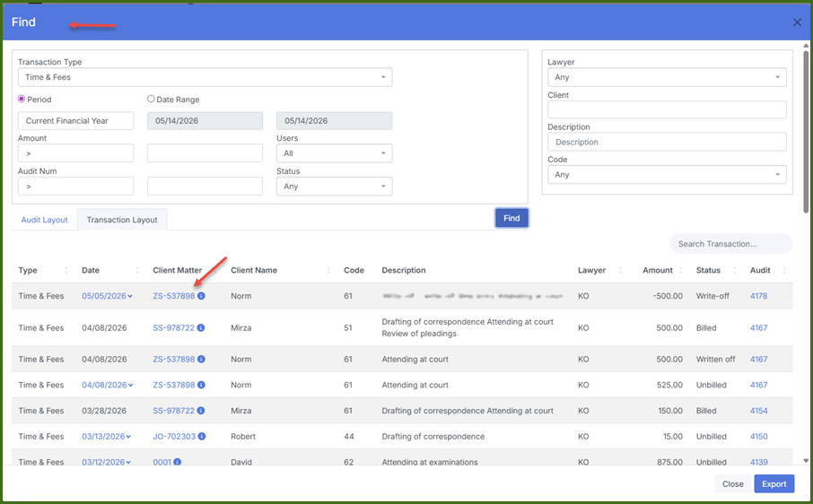Open info icon in Written off row
813x504 pixels.
[x=201, y=359]
